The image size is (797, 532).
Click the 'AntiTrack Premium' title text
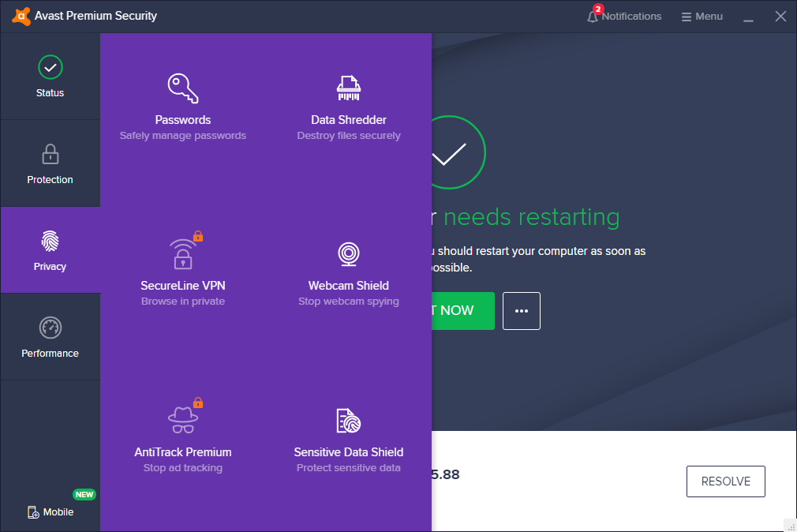tap(183, 452)
